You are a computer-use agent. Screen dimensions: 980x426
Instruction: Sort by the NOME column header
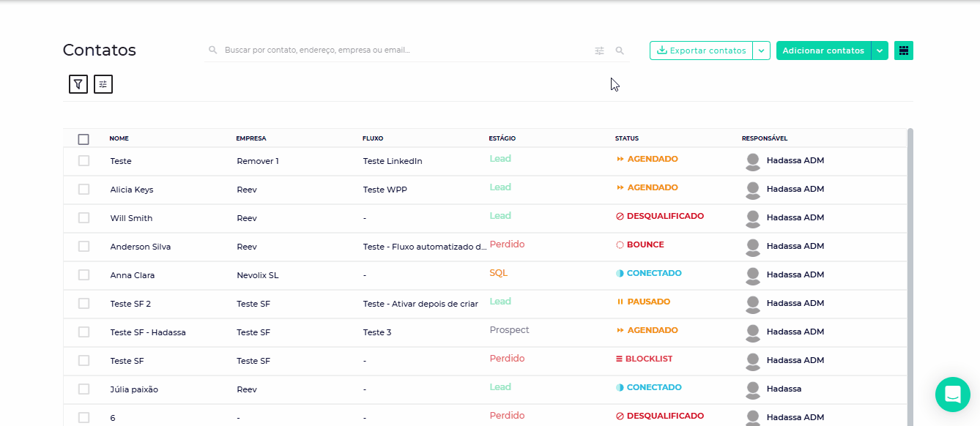(119, 138)
